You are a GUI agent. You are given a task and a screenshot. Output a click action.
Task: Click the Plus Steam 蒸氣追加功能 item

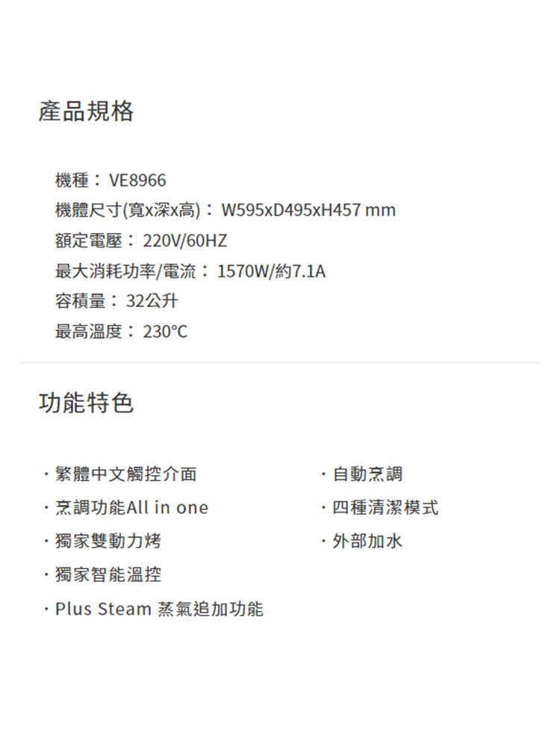click(x=159, y=609)
